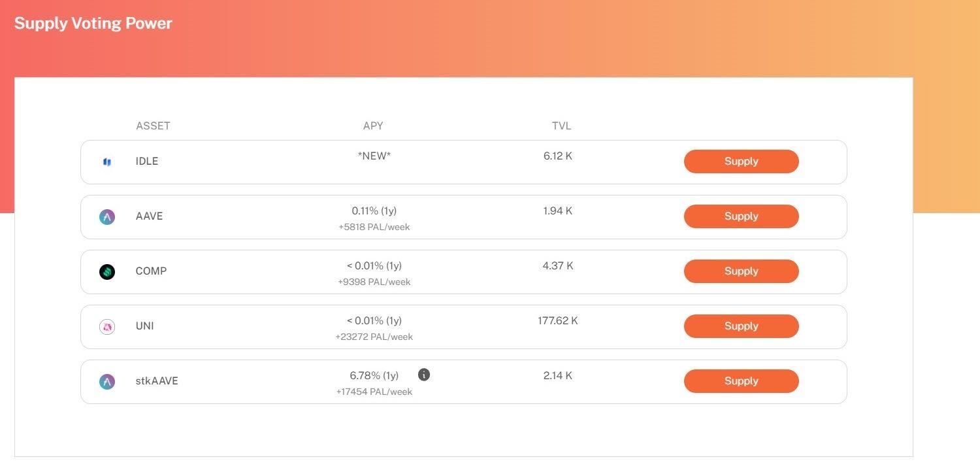The width and height of the screenshot is (980, 474).
Task: Click the TVL column header
Action: click(x=561, y=126)
